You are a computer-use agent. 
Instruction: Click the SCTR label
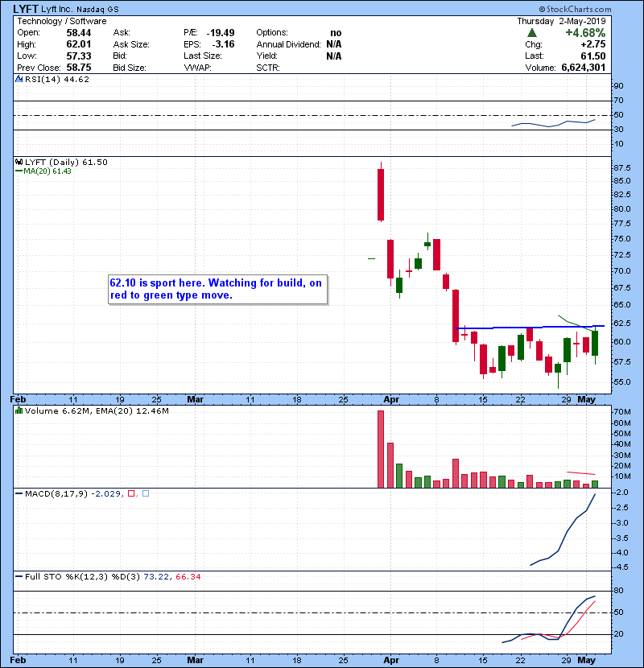point(268,68)
